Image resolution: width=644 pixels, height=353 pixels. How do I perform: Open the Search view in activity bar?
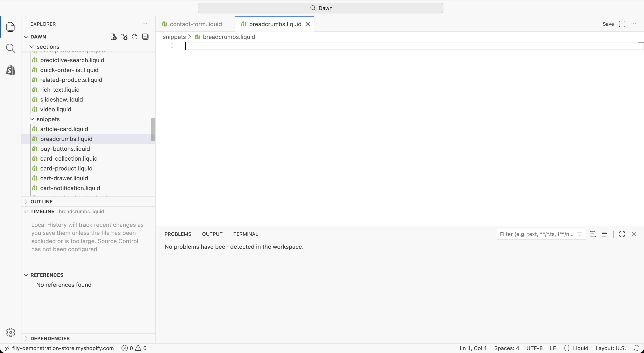[x=11, y=48]
